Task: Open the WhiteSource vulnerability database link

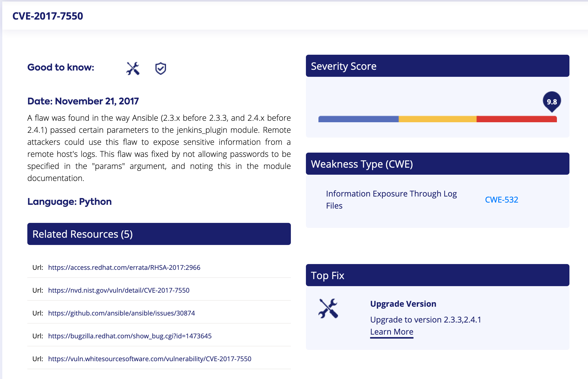Action: (x=149, y=359)
